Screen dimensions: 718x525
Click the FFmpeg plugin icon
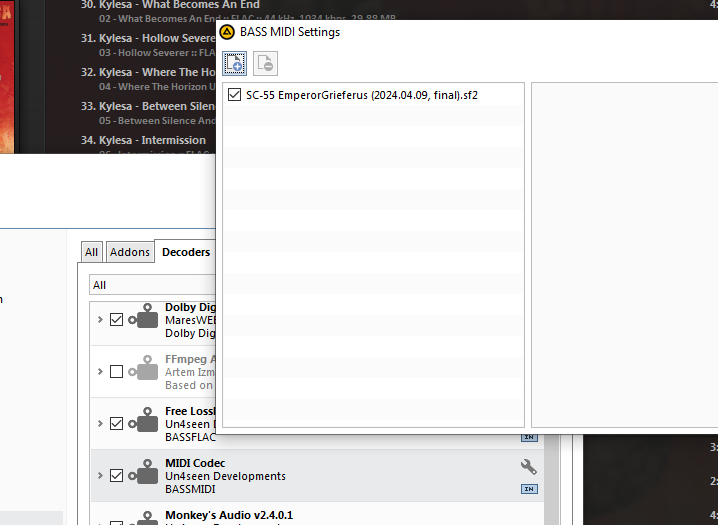[x=143, y=368]
